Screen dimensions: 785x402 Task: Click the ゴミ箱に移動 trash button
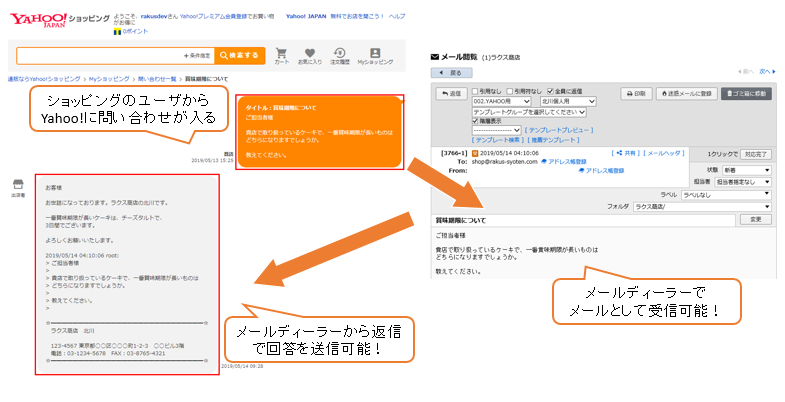[746, 94]
